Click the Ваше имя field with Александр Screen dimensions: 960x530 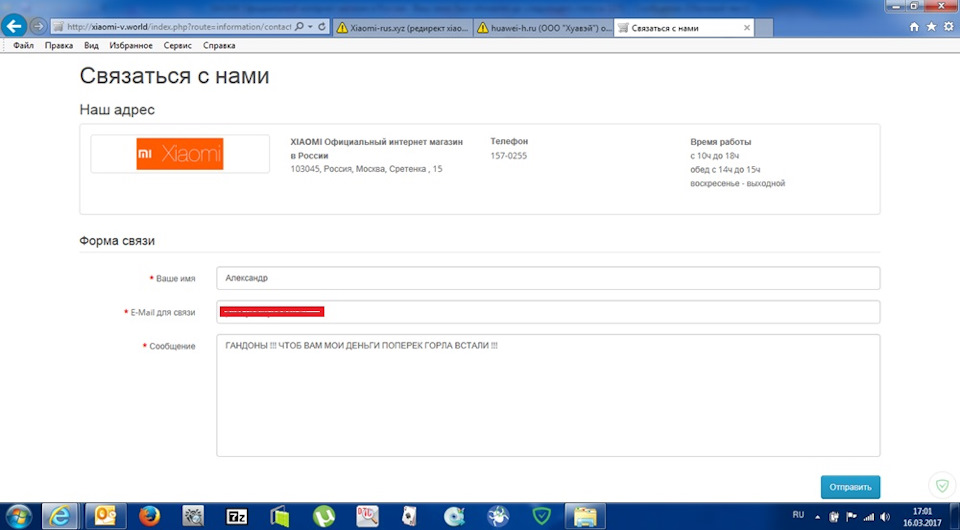pyautogui.click(x=548, y=278)
